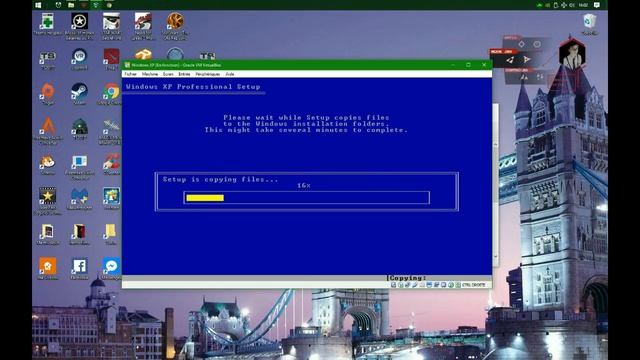This screenshot has width=640, height=360.
Task: Click the VirtualBox window title bar icon
Action: 127,65
